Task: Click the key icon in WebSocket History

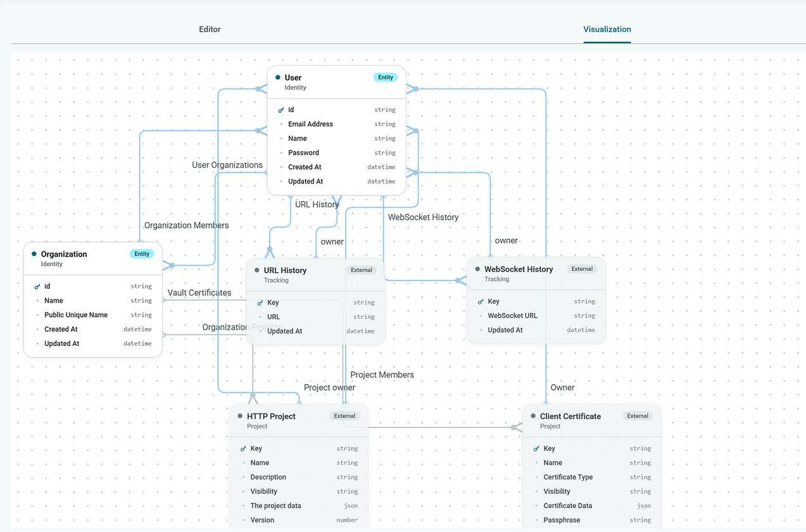Action: 481,302
